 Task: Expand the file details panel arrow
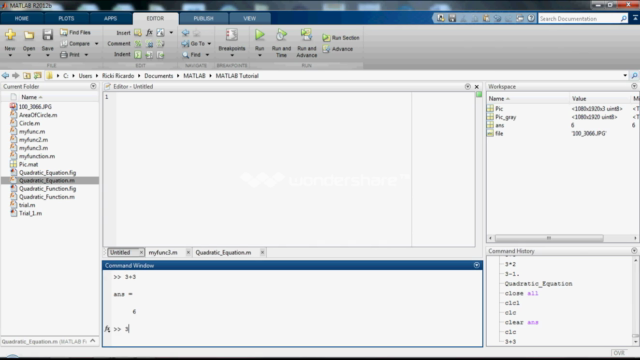tap(93, 341)
